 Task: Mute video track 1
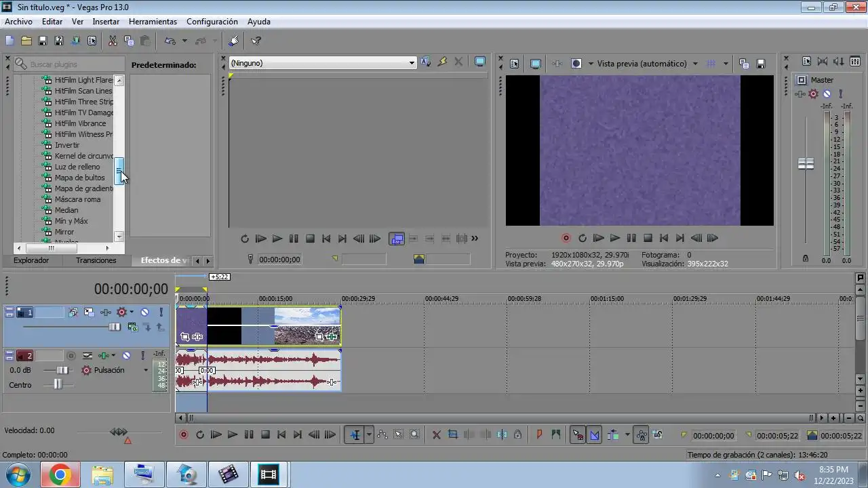[144, 312]
